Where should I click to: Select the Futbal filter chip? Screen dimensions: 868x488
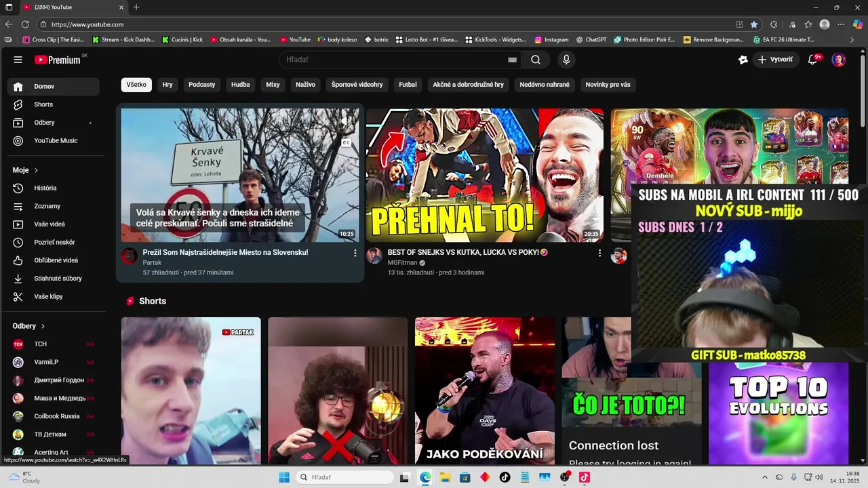pyautogui.click(x=408, y=85)
